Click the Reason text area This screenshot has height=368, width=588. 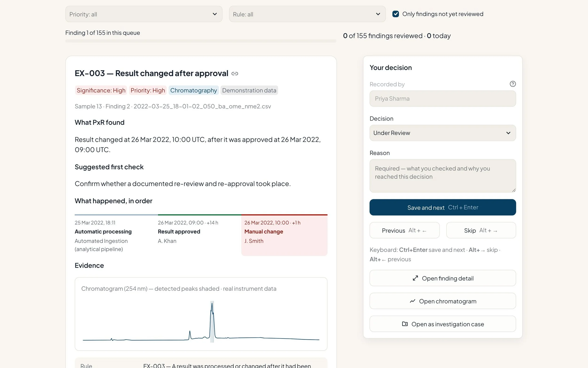pos(442,176)
